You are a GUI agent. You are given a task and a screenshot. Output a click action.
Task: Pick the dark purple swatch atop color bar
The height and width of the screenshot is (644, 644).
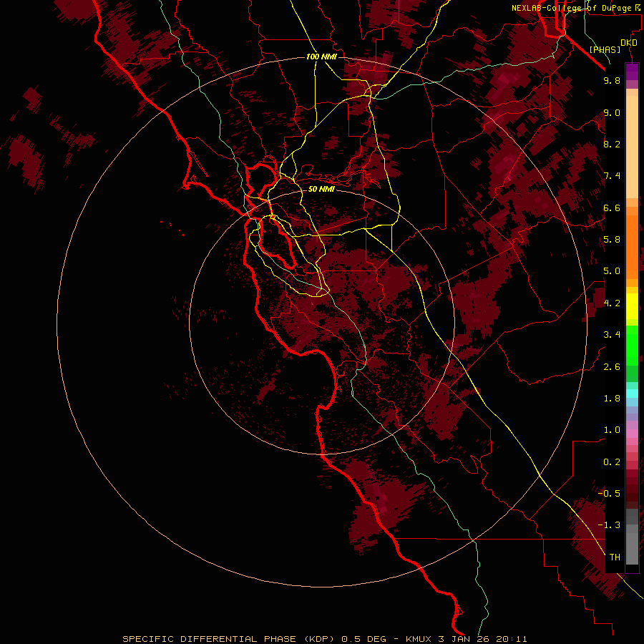(632, 72)
